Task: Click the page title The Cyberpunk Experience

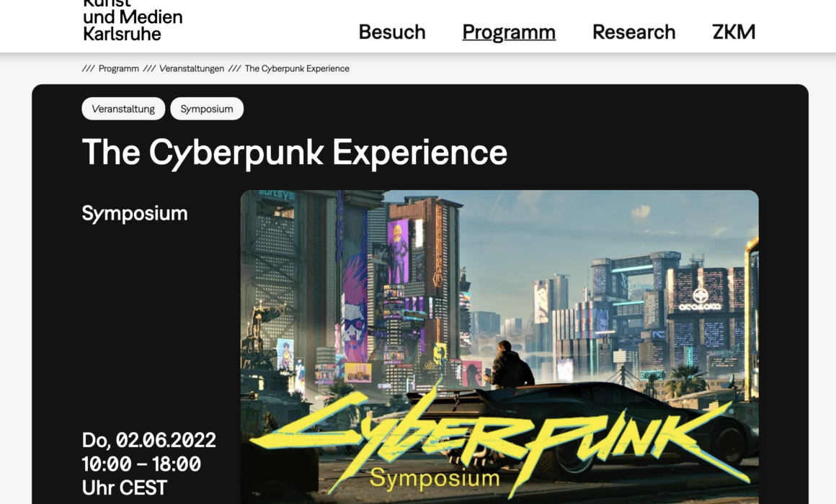Action: pyautogui.click(x=294, y=153)
